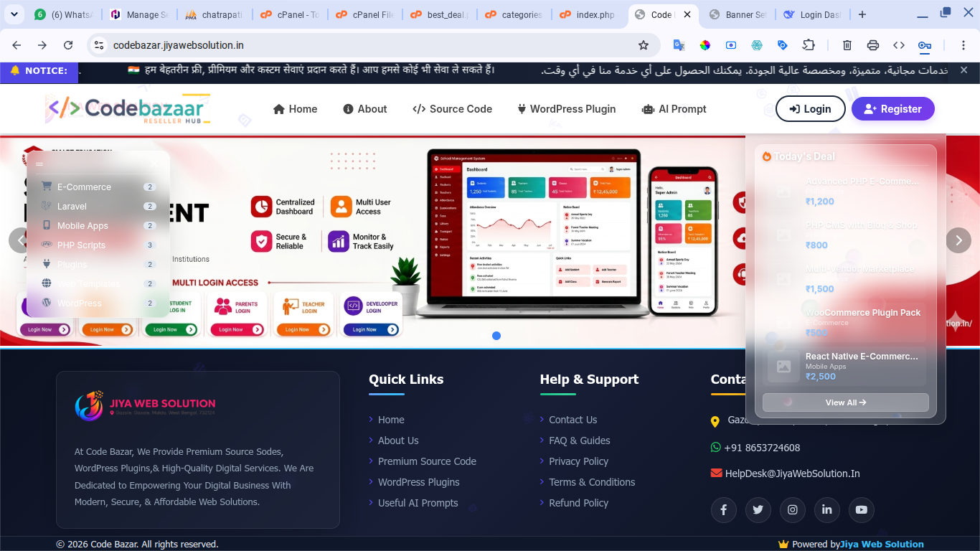This screenshot has height=551, width=980.
Task: Open Premium Source Code footer link
Action: 427,461
